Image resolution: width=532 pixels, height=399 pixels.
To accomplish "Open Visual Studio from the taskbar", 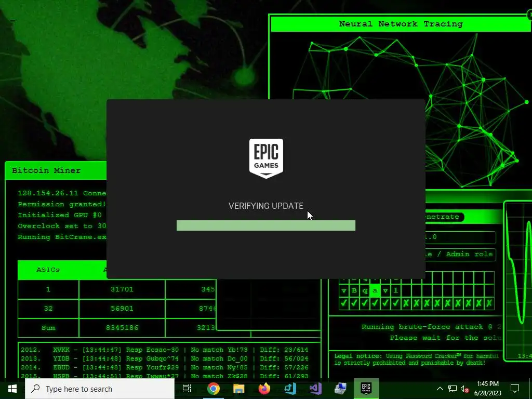I will coord(315,389).
